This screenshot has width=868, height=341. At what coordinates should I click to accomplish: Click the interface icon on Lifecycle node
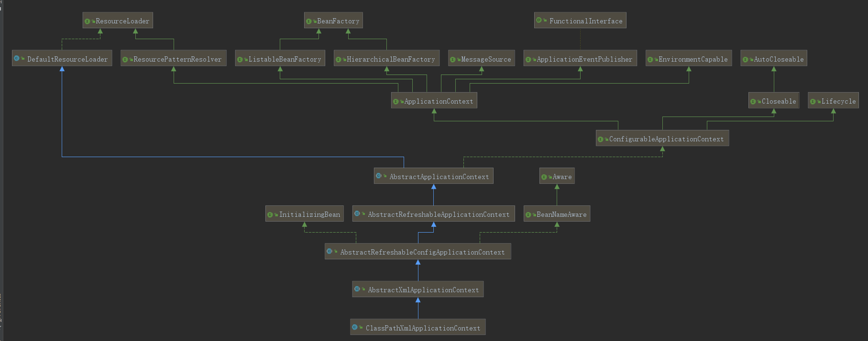[x=813, y=101]
